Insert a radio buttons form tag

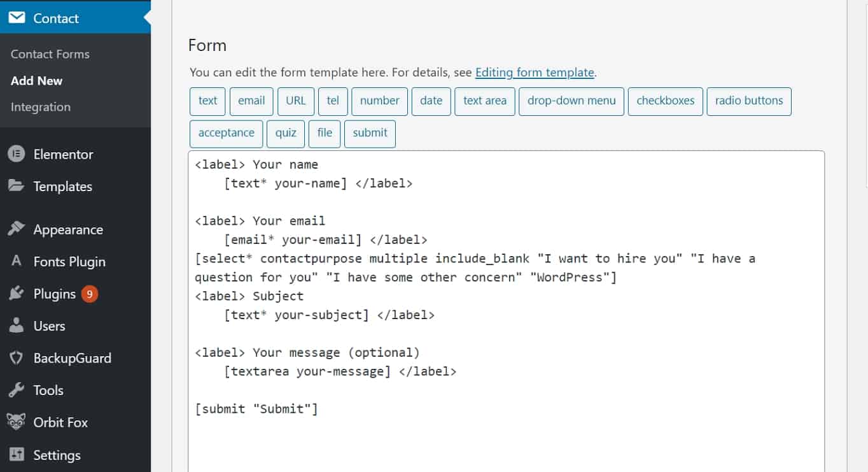[749, 101]
